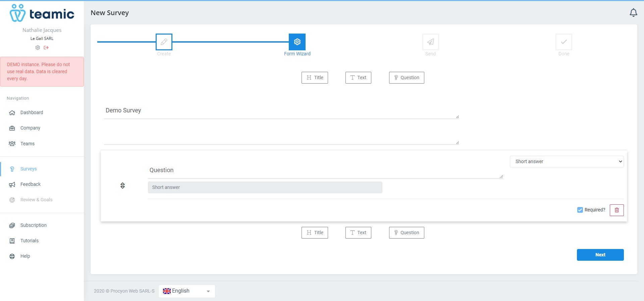Image resolution: width=644 pixels, height=301 pixels.
Task: Click the New Survey page heading
Action: [110, 13]
